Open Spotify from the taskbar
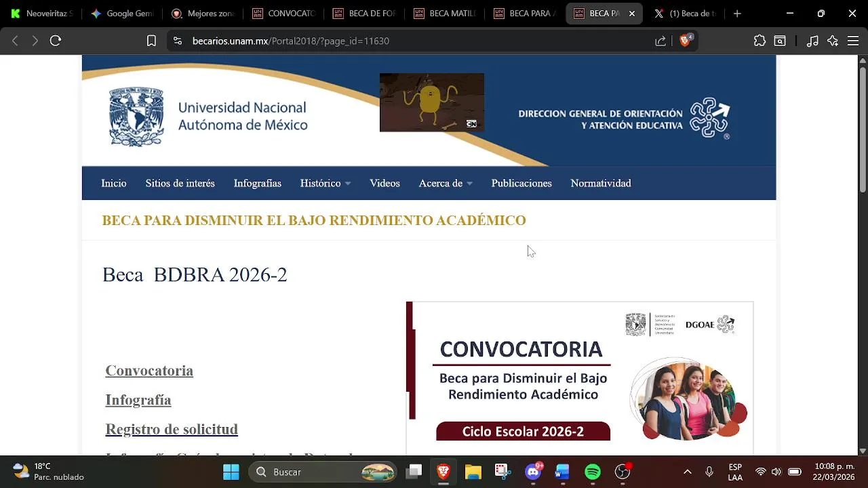Screen dimensions: 868x488 [x=593, y=472]
